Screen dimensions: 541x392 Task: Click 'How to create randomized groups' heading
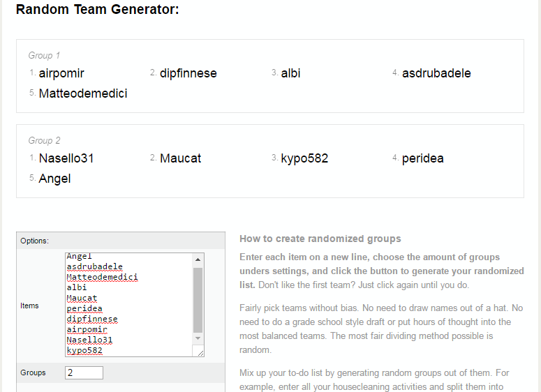pos(320,239)
